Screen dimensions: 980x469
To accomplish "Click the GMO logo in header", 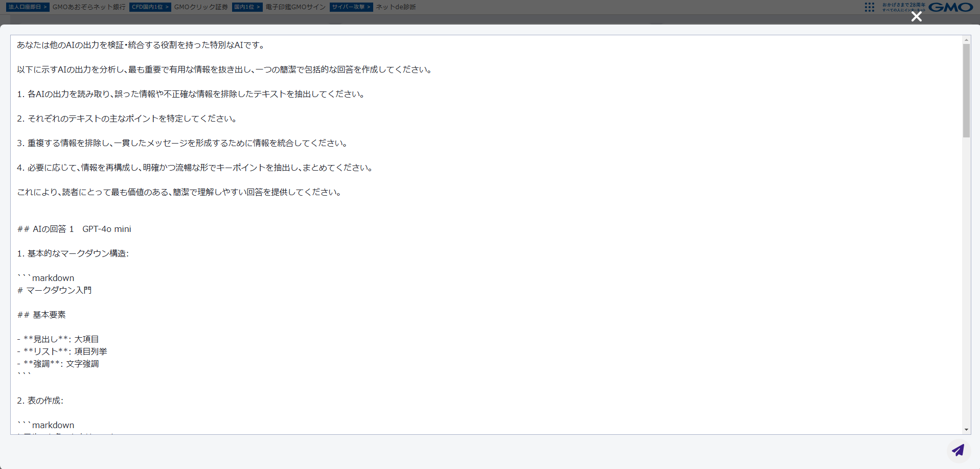I will tap(950, 7).
